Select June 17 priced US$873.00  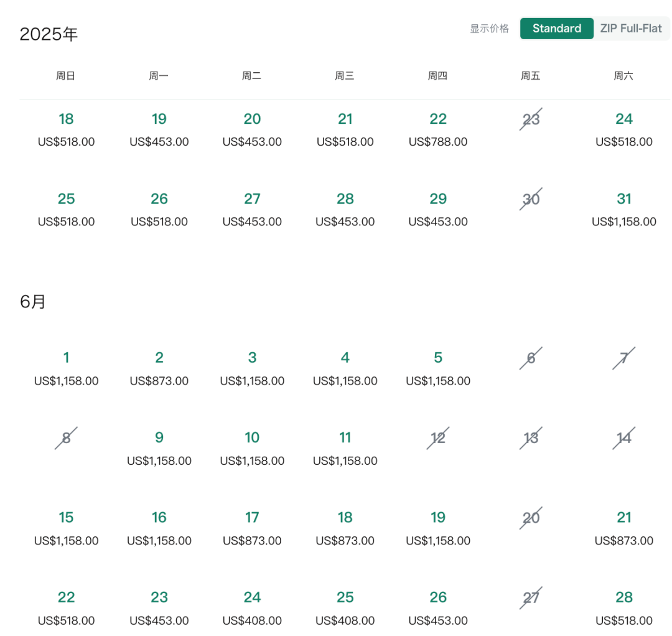click(252, 528)
